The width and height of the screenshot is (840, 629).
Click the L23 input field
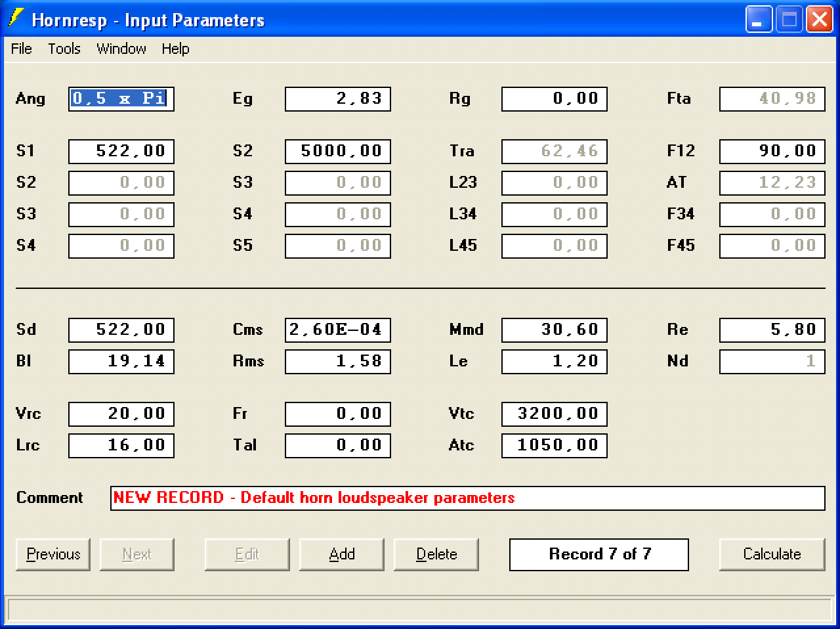555,183
